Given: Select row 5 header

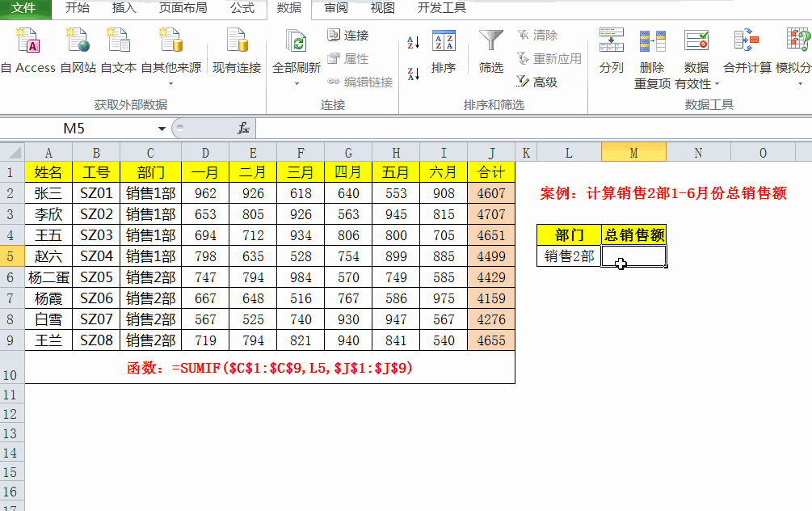Looking at the screenshot, I should click(12, 256).
